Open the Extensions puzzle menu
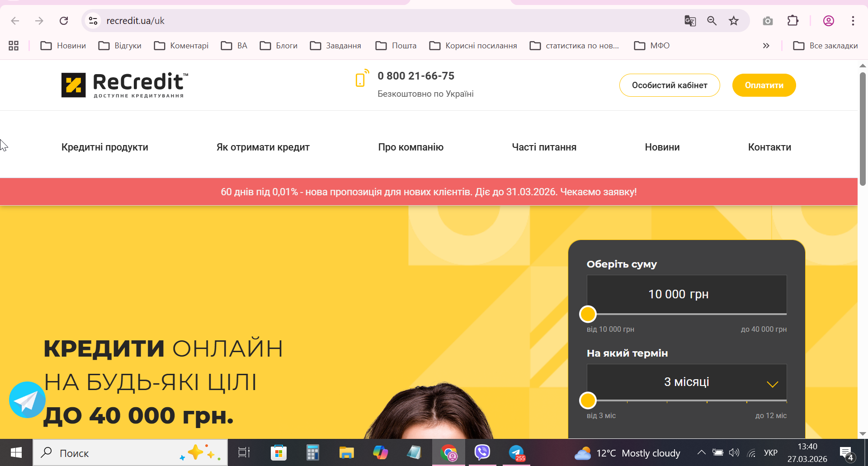The height and width of the screenshot is (466, 868). [x=793, y=21]
